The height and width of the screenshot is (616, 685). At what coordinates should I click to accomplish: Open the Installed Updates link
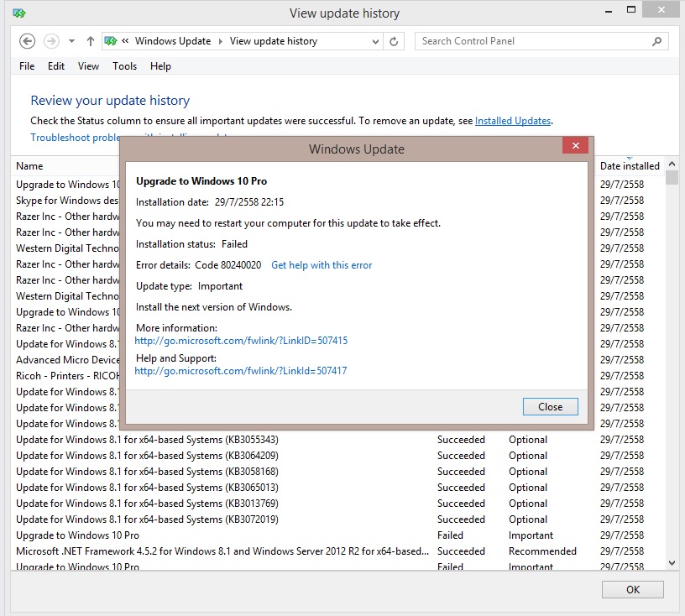[512, 121]
